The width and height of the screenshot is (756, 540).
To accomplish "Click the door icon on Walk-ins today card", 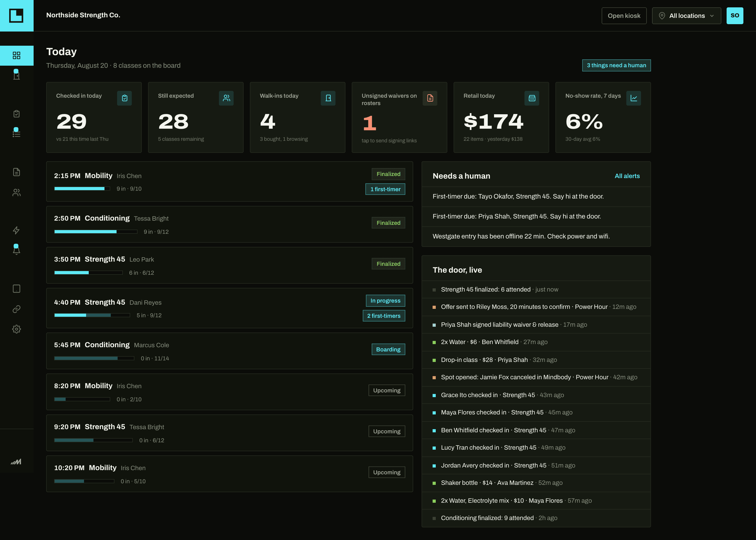I will click(328, 98).
